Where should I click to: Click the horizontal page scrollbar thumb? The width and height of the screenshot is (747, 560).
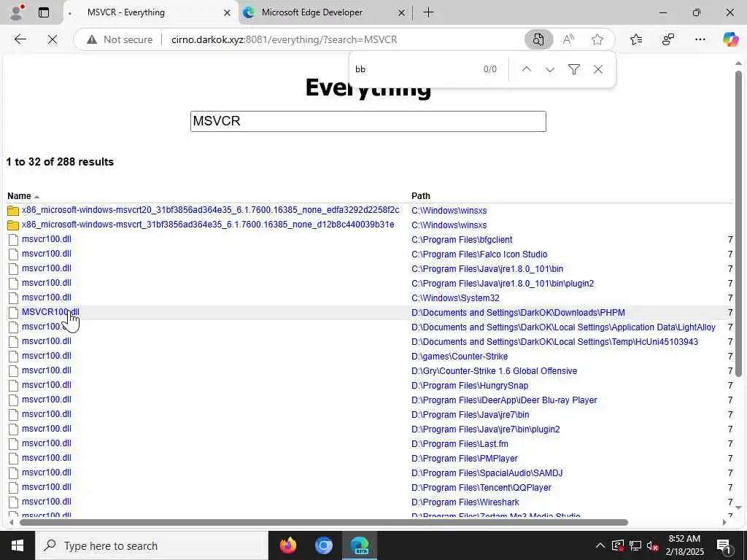(x=324, y=522)
